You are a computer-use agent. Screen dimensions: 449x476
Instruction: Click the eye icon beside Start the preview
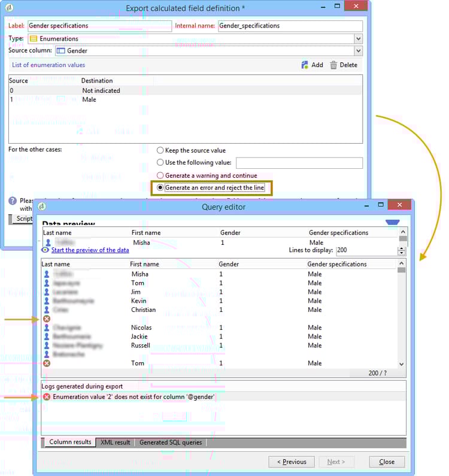(x=45, y=250)
